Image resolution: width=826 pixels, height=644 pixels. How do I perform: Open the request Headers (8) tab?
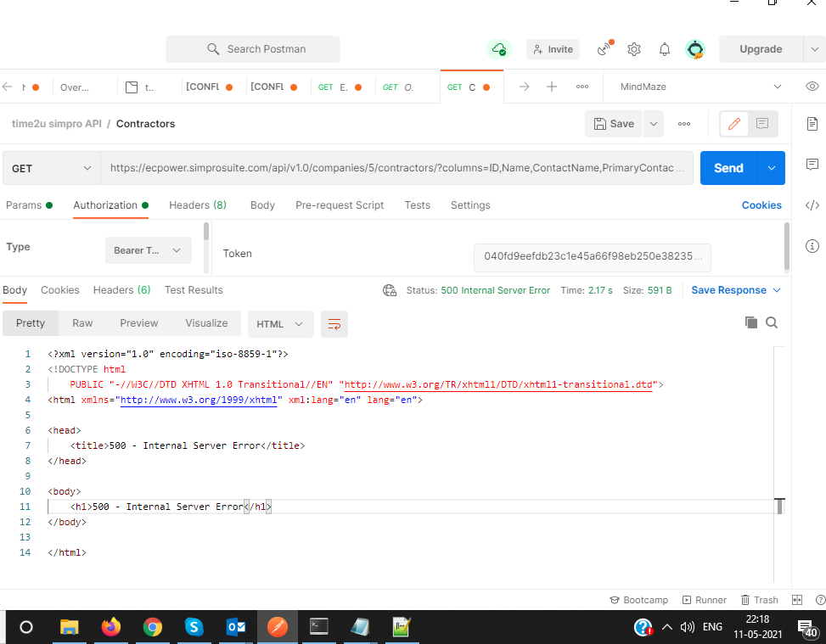click(x=198, y=205)
